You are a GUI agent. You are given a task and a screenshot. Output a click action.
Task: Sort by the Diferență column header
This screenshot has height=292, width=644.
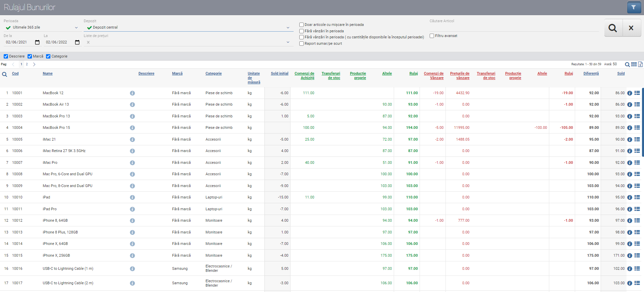click(591, 73)
